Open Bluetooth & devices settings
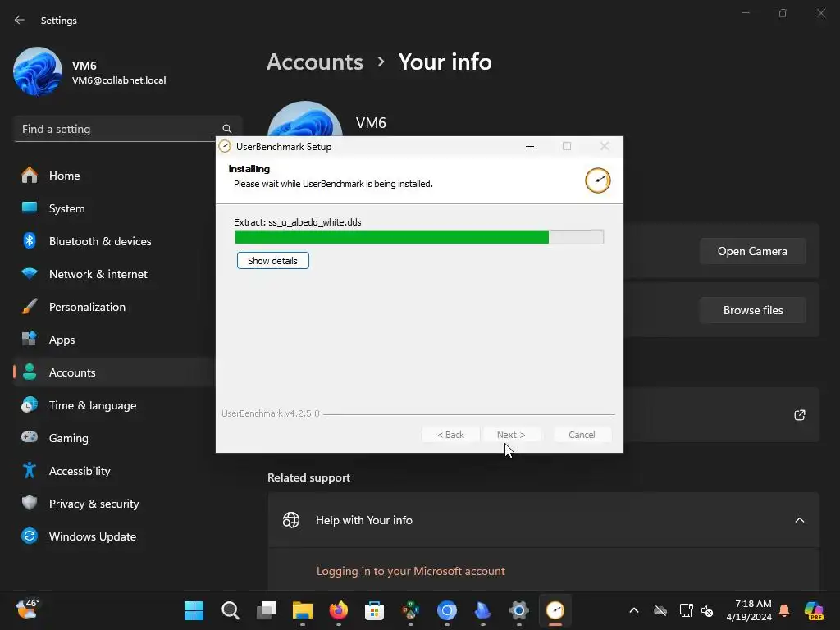840x630 pixels. (113, 241)
